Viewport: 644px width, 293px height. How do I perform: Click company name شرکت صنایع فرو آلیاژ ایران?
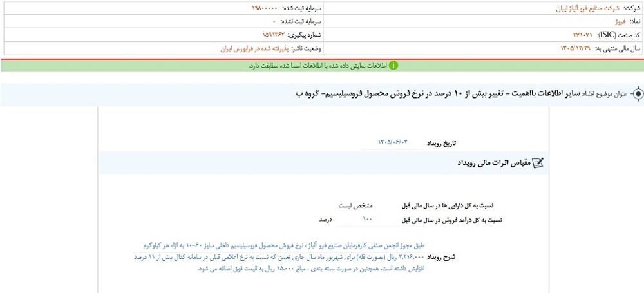[x=588, y=8]
